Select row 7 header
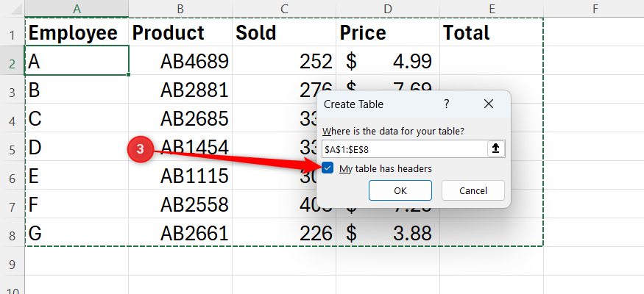Viewport: 644px width, 294px height. [x=13, y=204]
